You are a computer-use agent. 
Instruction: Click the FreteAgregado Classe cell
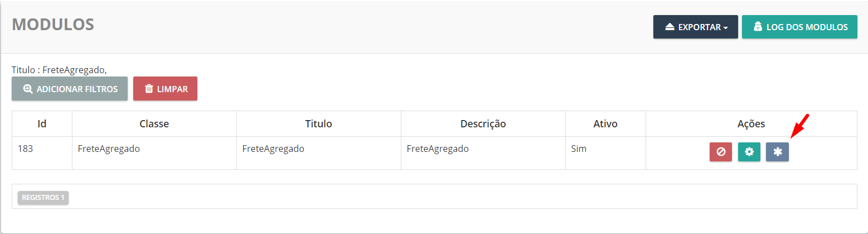click(x=109, y=149)
